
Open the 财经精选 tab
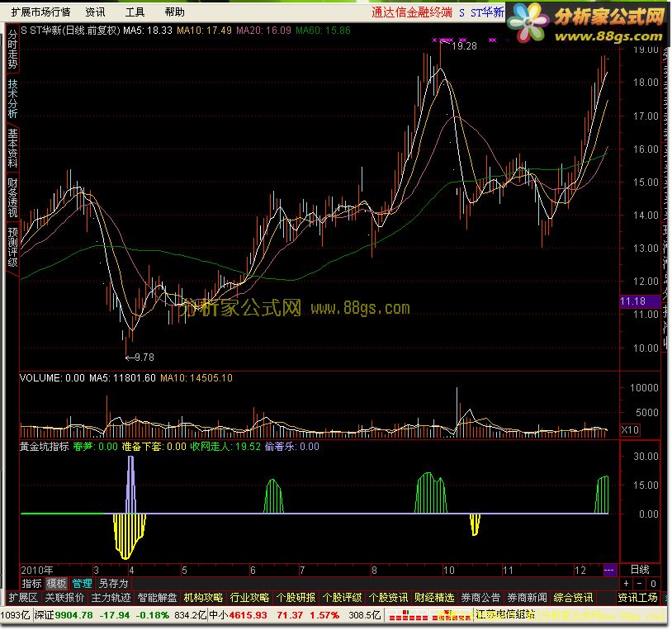point(434,598)
